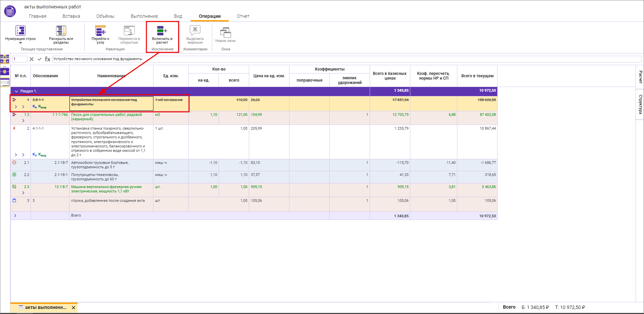Open the 'Объёмы' ribbon tab

105,16
